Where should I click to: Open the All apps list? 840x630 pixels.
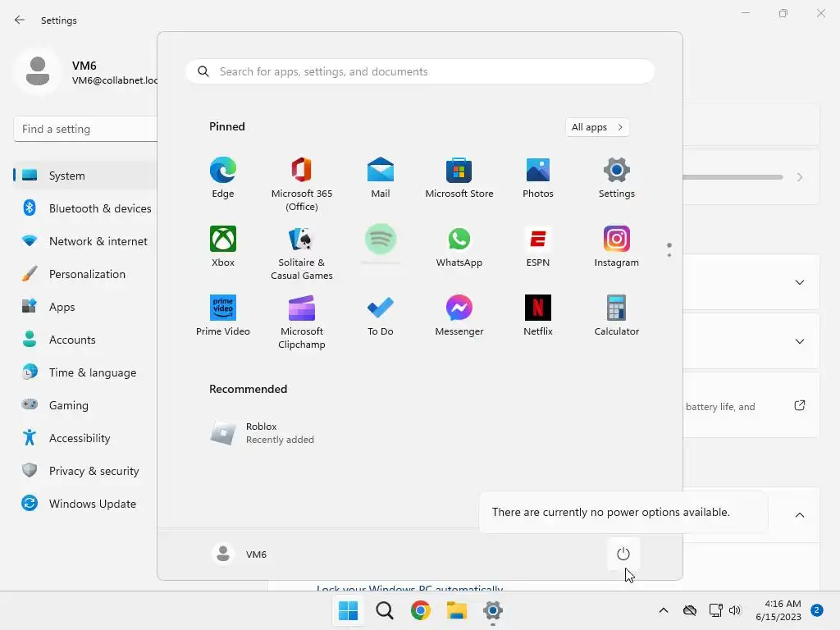click(x=597, y=127)
